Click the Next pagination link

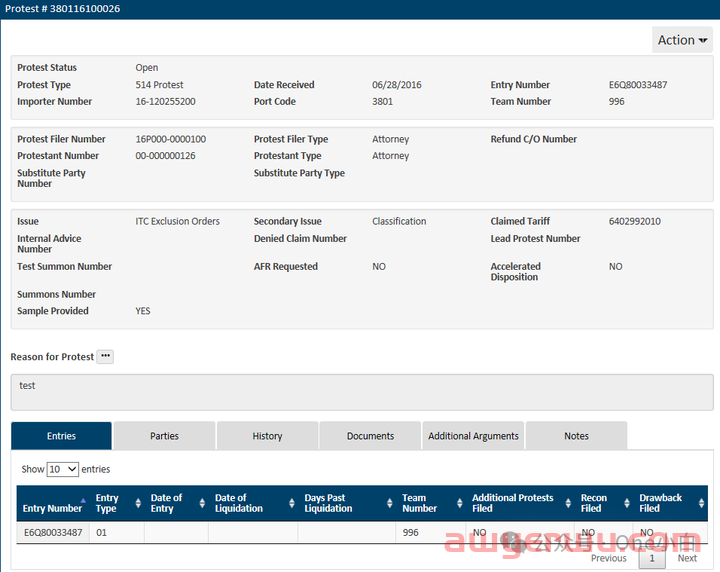(687, 558)
